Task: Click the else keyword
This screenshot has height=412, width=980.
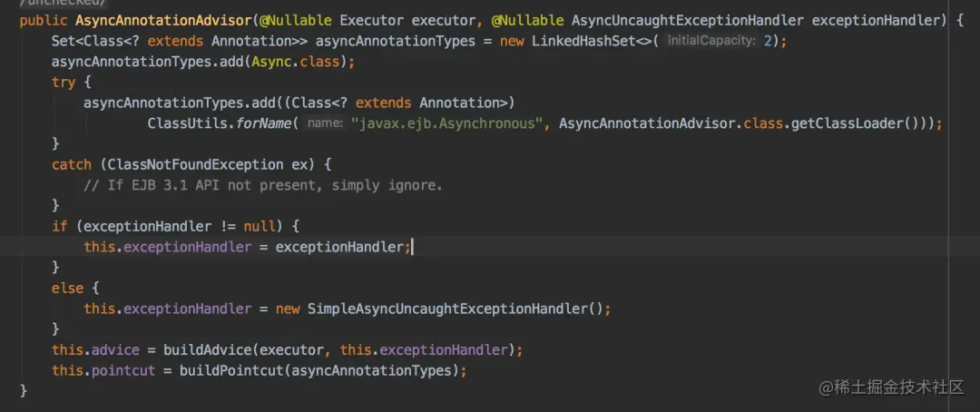Action: pyautogui.click(x=67, y=289)
